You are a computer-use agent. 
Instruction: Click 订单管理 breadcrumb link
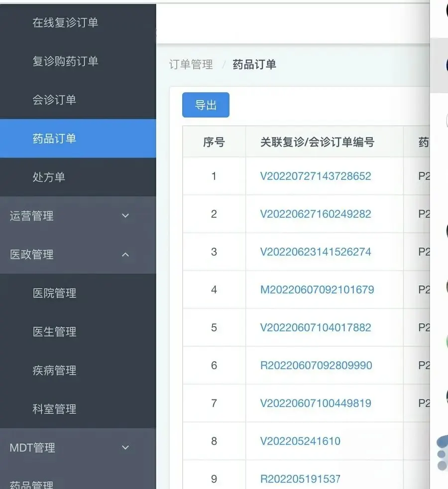click(191, 64)
